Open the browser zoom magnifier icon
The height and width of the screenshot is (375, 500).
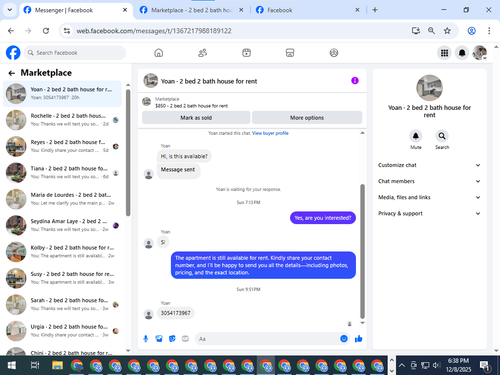[431, 31]
